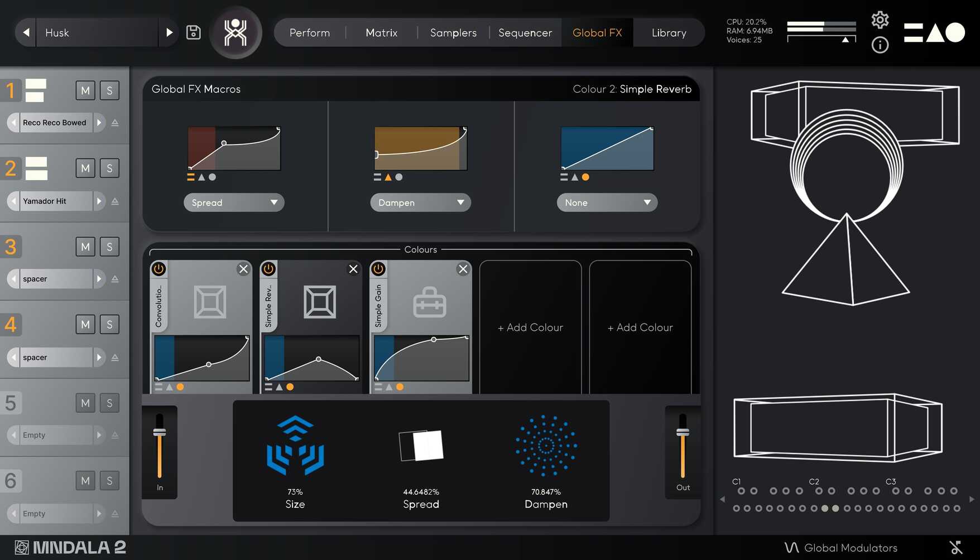
Task: Open the Library tab
Action: coord(669,33)
